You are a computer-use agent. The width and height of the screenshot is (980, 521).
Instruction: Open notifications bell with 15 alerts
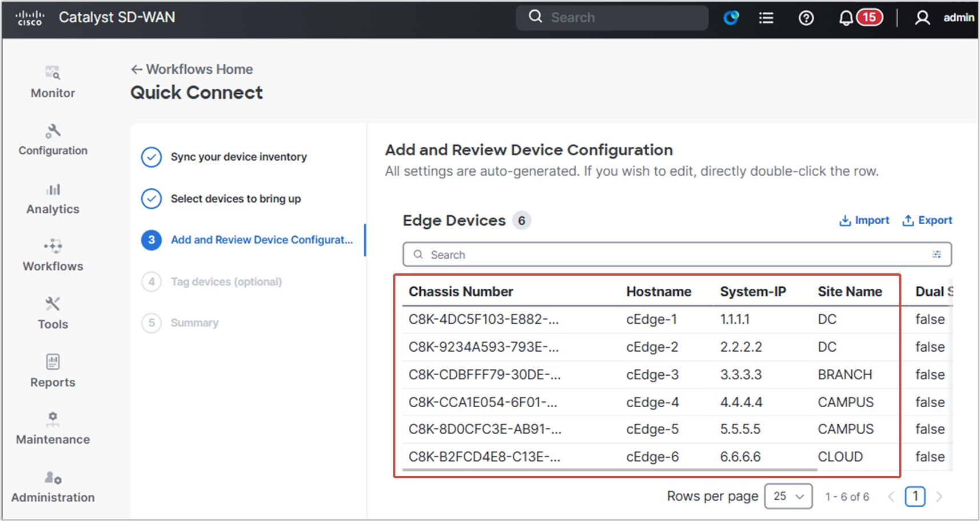859,18
